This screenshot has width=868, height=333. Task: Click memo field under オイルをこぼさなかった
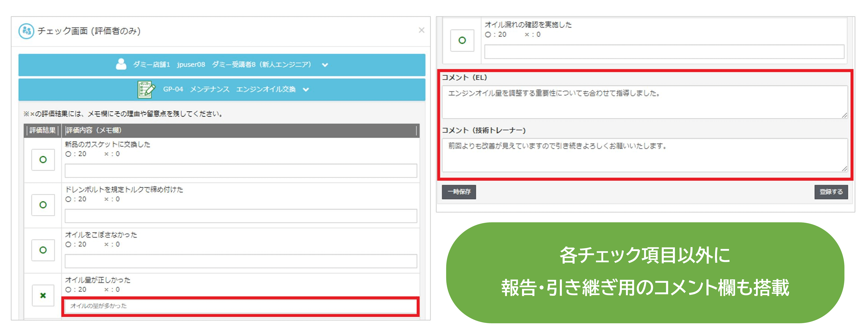tap(241, 261)
